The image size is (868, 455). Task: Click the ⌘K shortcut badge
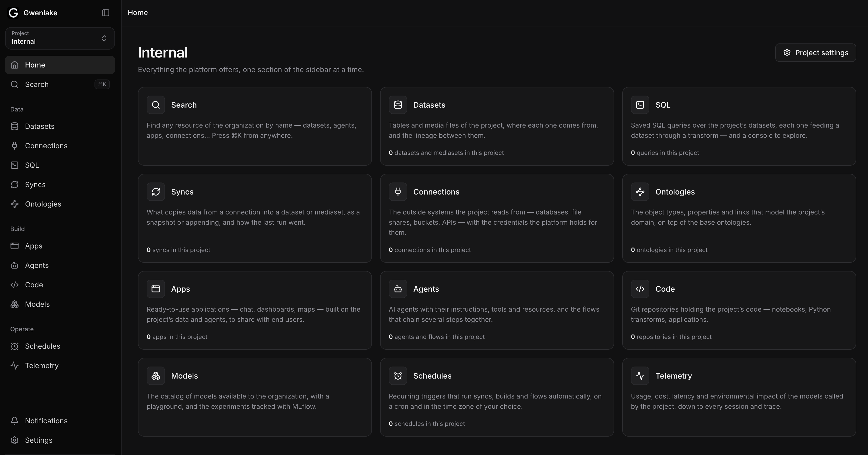[x=102, y=84]
